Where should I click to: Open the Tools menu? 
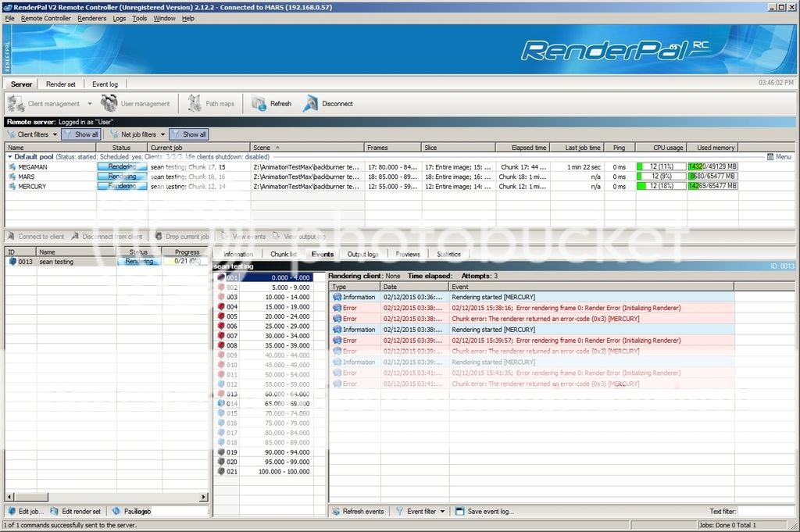(x=140, y=18)
